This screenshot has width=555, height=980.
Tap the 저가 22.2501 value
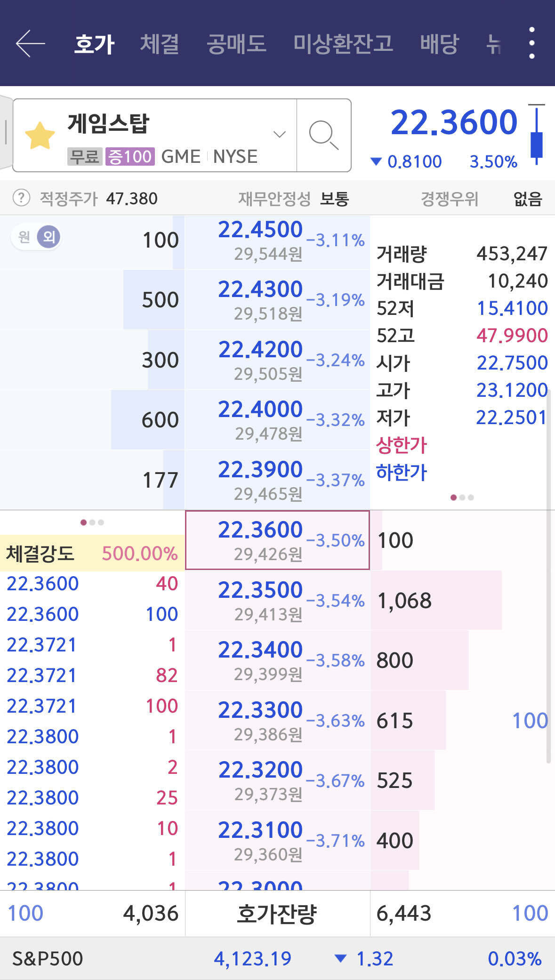click(x=511, y=418)
